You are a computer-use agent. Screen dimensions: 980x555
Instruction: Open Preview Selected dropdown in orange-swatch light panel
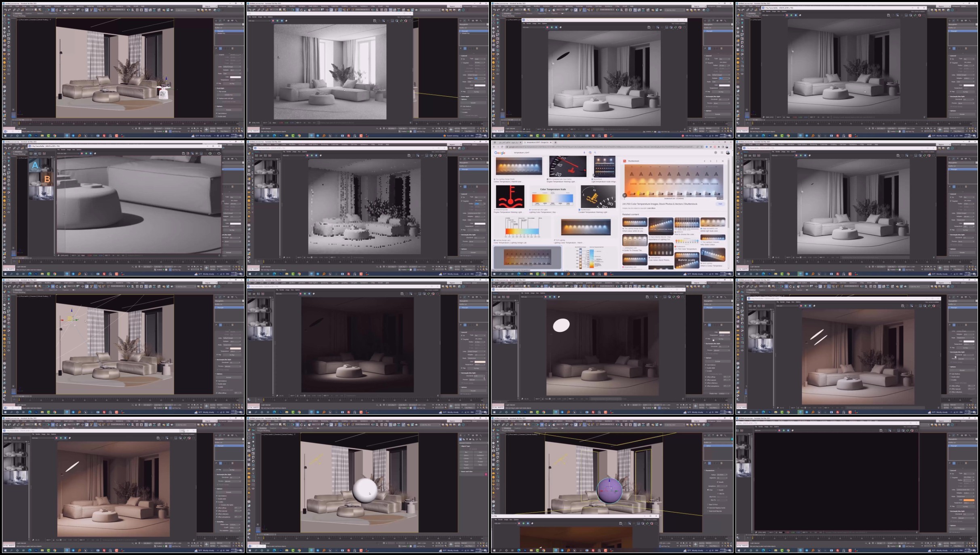[966, 518]
